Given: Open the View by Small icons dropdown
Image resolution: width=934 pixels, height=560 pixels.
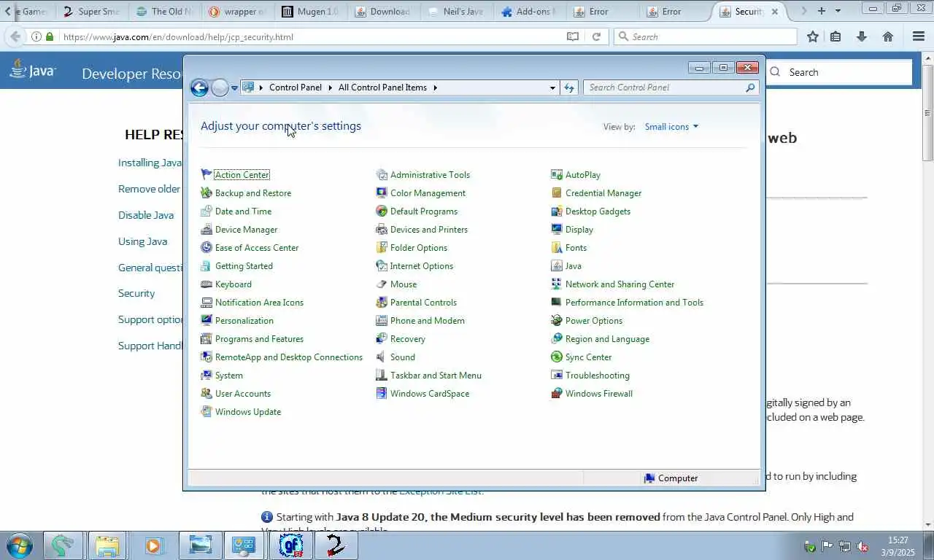Looking at the screenshot, I should point(671,127).
